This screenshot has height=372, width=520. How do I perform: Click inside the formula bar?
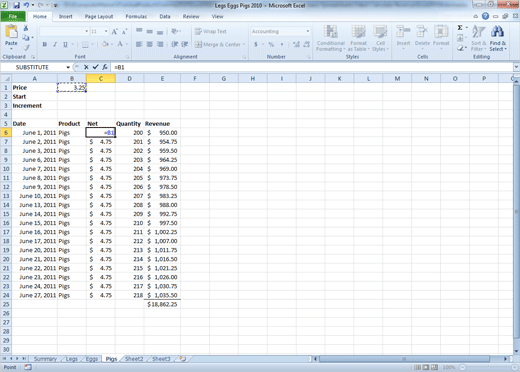(312, 67)
